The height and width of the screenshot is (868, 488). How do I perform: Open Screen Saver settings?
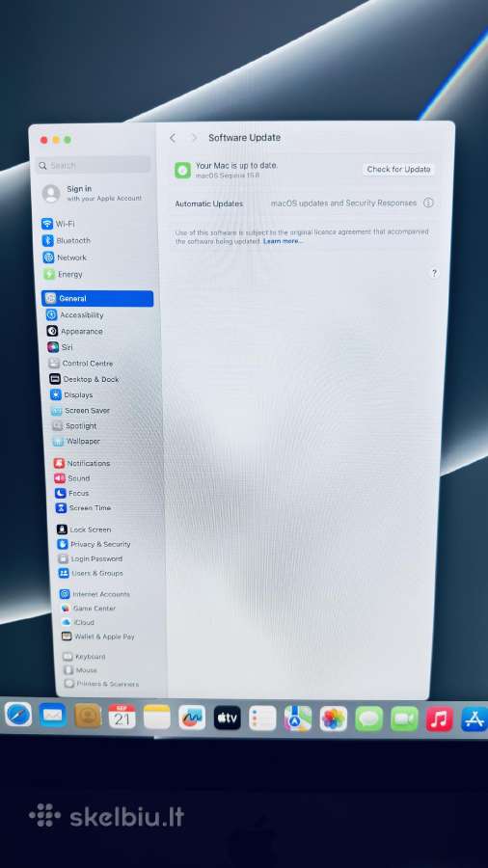[x=81, y=410]
